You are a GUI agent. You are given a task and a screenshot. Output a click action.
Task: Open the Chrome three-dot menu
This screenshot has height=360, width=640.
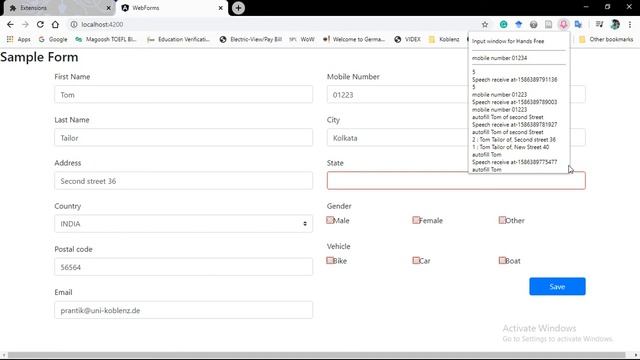(631, 24)
